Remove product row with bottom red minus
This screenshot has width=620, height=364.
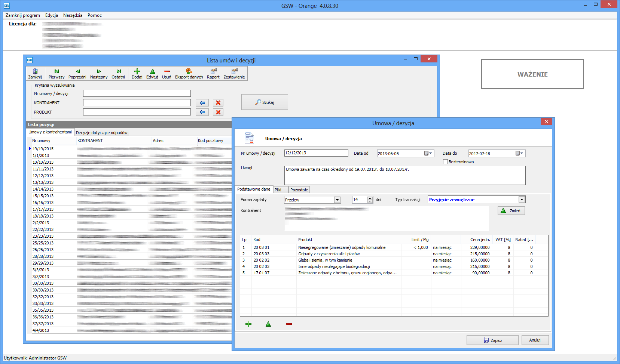[x=288, y=324]
